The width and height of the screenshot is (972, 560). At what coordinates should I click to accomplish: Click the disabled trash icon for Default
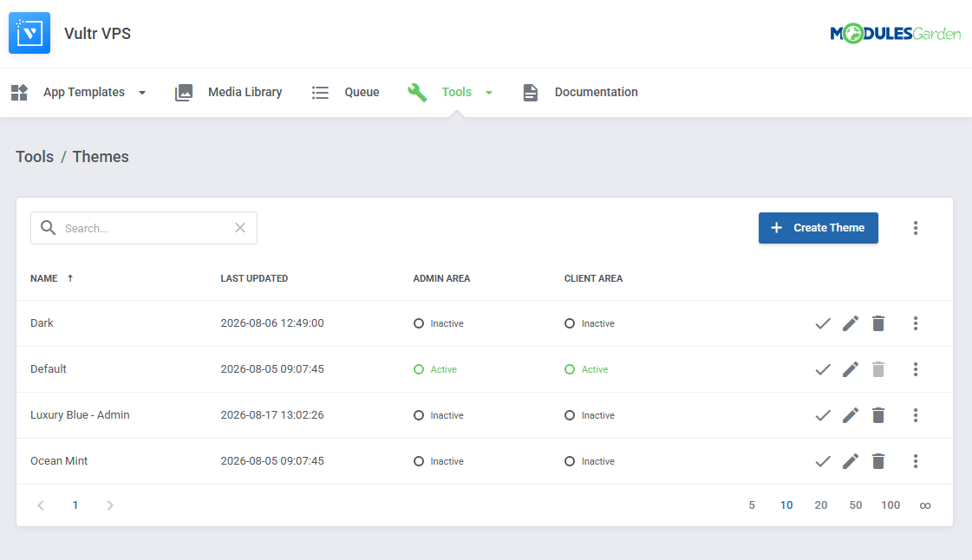tap(878, 369)
